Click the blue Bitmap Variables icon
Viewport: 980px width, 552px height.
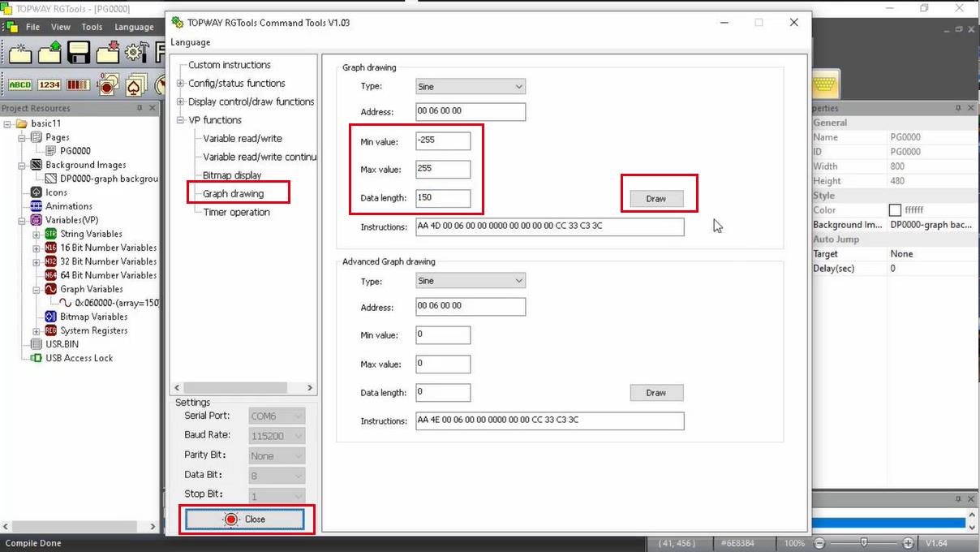[x=50, y=317]
